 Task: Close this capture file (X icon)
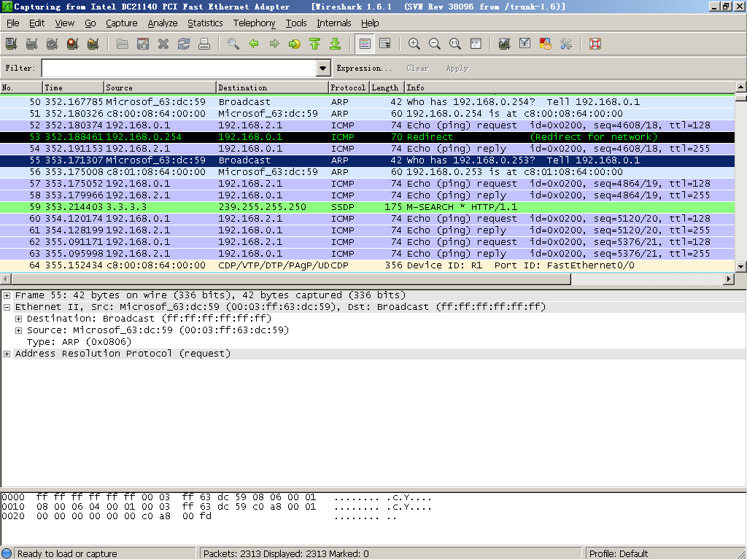(163, 44)
